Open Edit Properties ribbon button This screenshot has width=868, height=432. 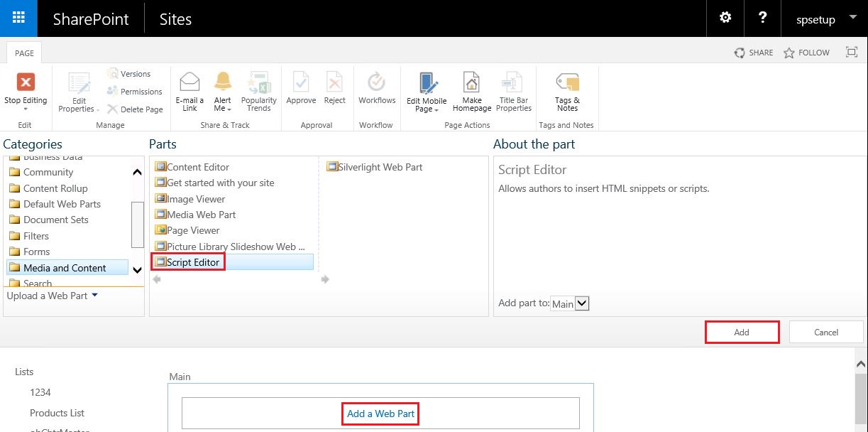click(79, 92)
